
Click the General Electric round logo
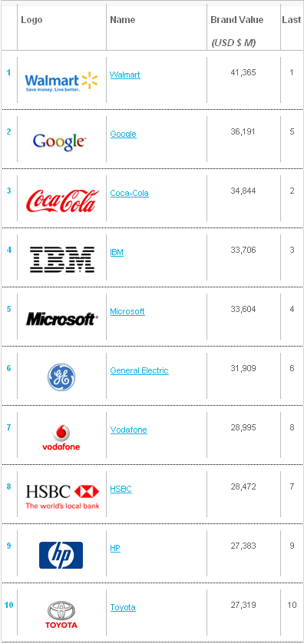click(x=61, y=377)
